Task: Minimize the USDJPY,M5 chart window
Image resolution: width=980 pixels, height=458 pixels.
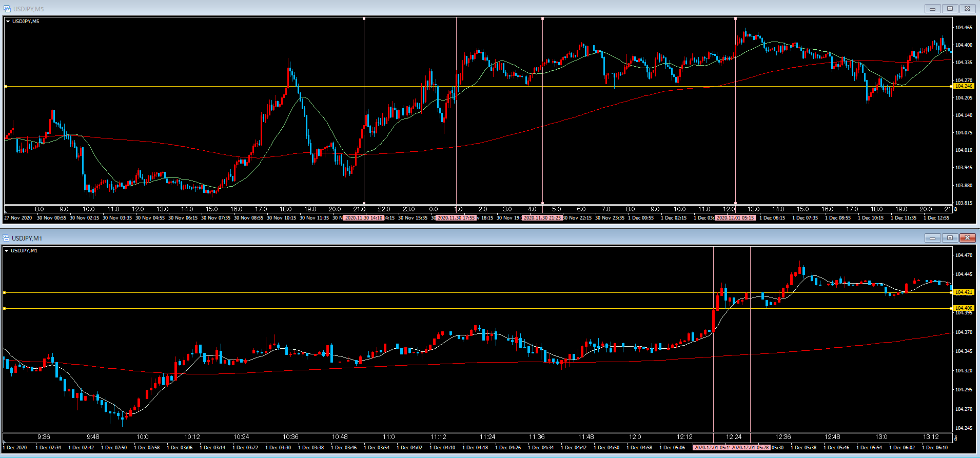Action: tap(932, 9)
